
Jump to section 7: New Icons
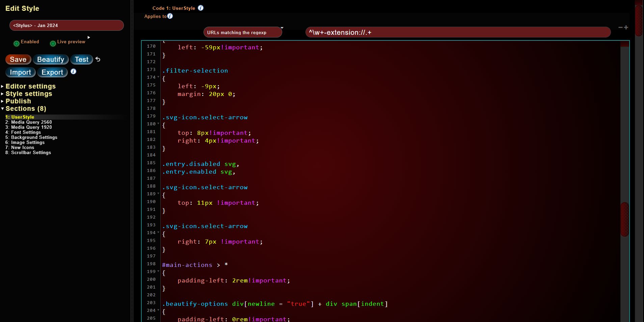coord(20,147)
